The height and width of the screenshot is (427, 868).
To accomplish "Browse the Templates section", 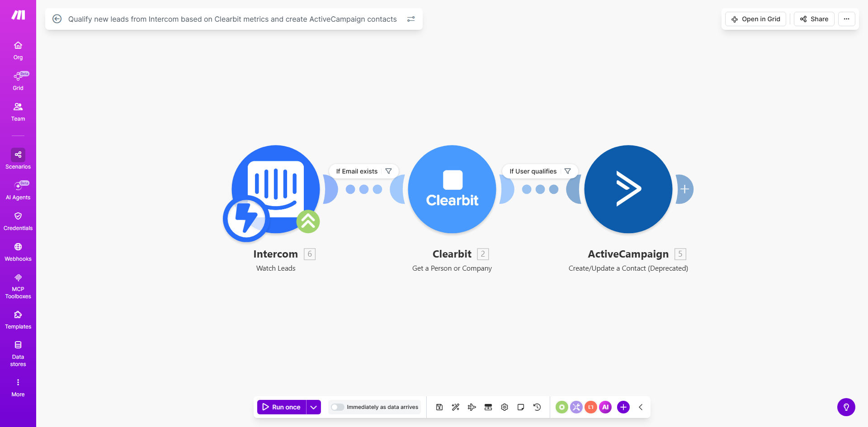I will click(18, 320).
